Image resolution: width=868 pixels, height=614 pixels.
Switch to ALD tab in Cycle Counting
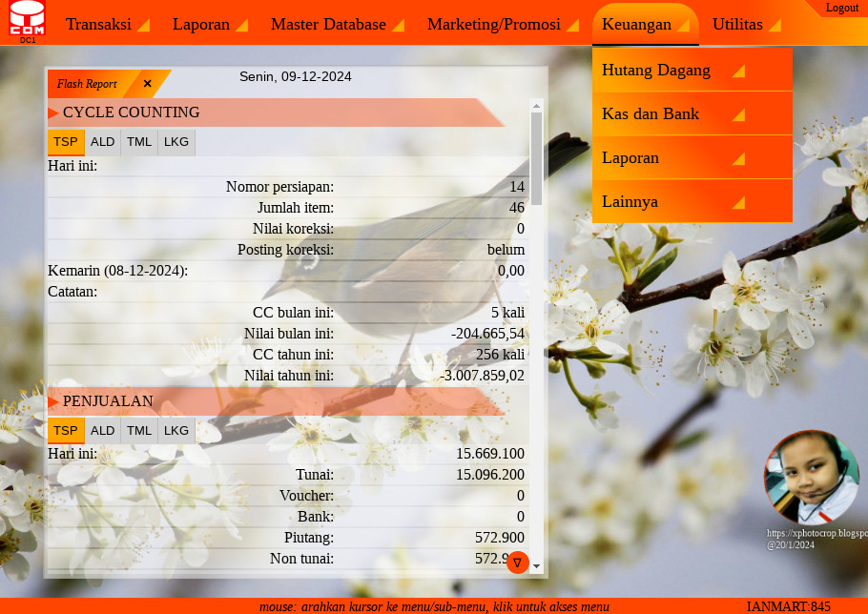(x=103, y=142)
